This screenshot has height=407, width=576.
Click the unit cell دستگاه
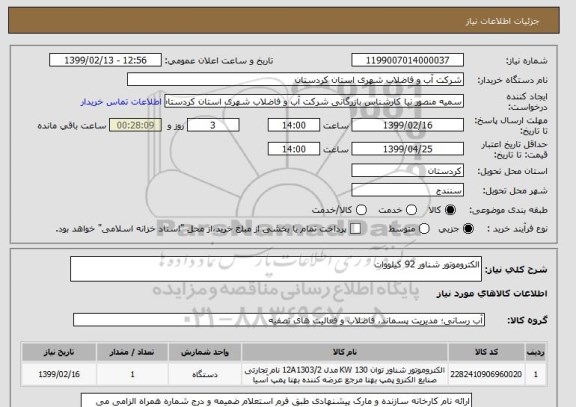pos(205,374)
